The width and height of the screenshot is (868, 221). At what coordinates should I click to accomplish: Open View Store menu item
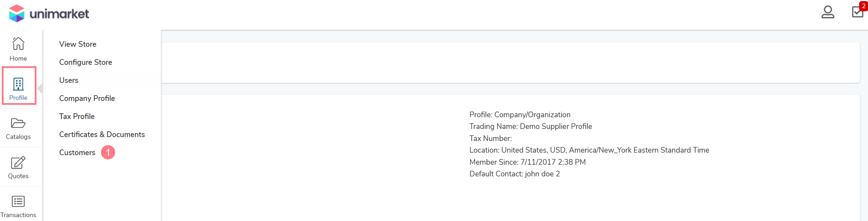coord(78,44)
